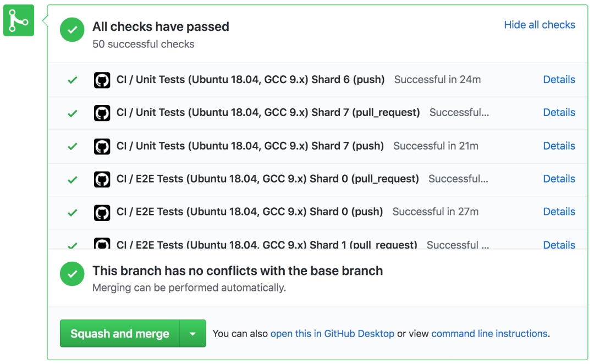The height and width of the screenshot is (364, 594).
Task: Open Details for Unit Tests Shard 6 push
Action: click(x=559, y=80)
